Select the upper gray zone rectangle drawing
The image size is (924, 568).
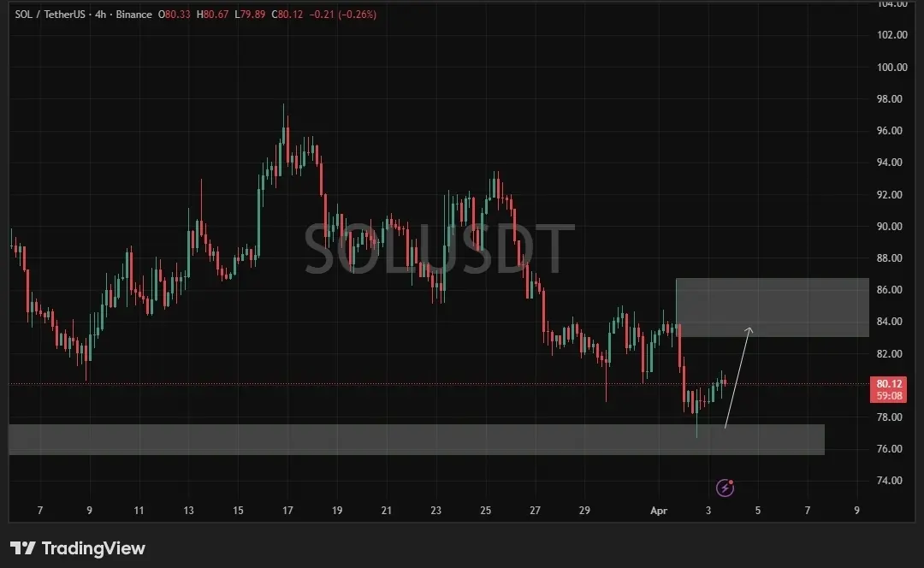pyautogui.click(x=772, y=308)
